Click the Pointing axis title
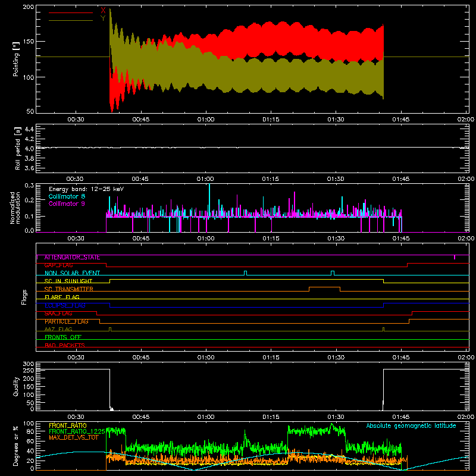476x476 pixels. point(16,59)
